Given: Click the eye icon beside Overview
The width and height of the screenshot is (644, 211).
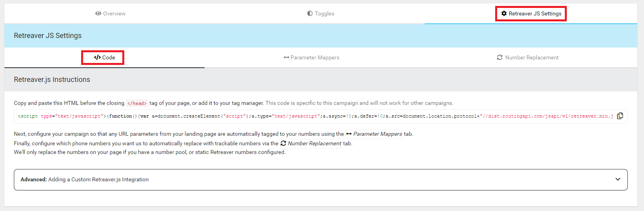Looking at the screenshot, I should tap(98, 13).
